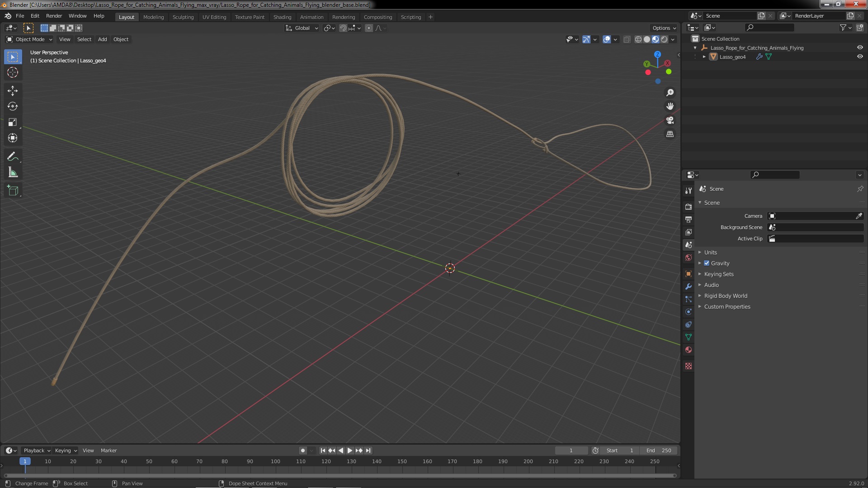Open the Object Mode dropdown

pos(29,39)
